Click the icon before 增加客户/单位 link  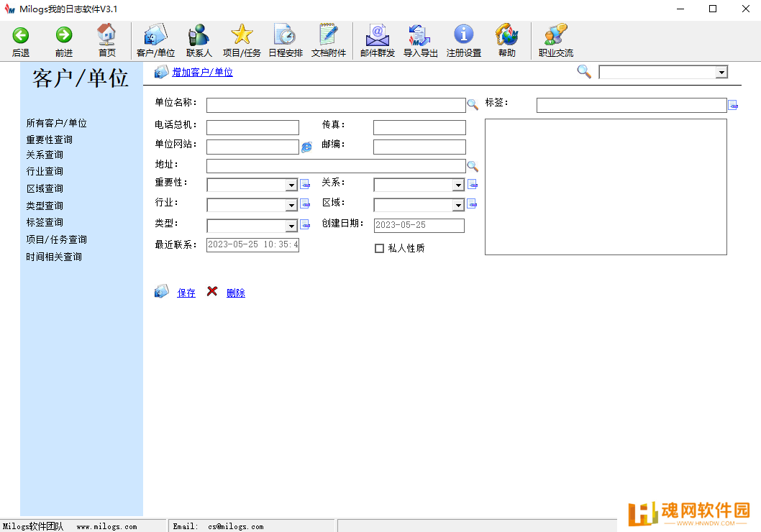click(161, 73)
